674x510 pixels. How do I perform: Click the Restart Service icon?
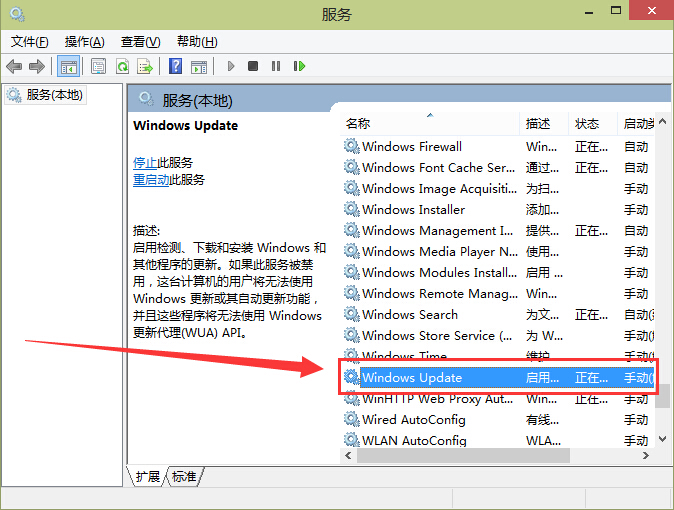pos(299,66)
